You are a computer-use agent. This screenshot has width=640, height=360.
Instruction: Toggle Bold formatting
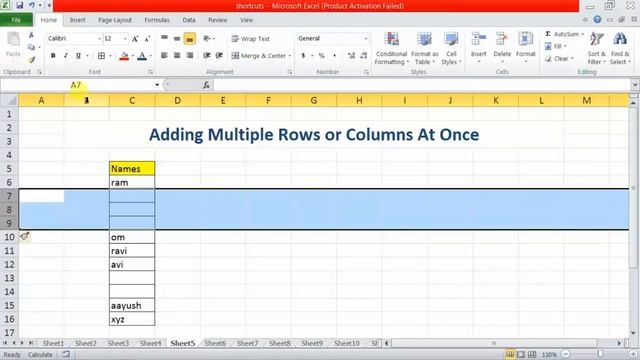[x=53, y=56]
